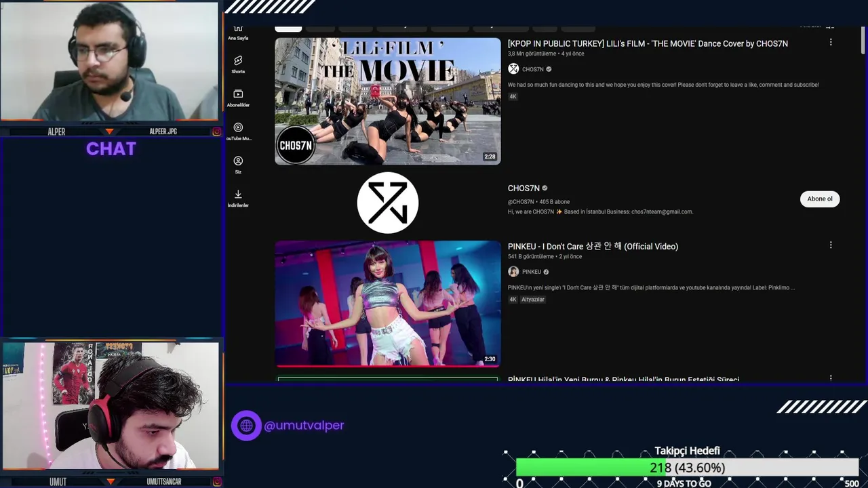Click verified badge beside CHOS7N channel card name

click(x=545, y=188)
